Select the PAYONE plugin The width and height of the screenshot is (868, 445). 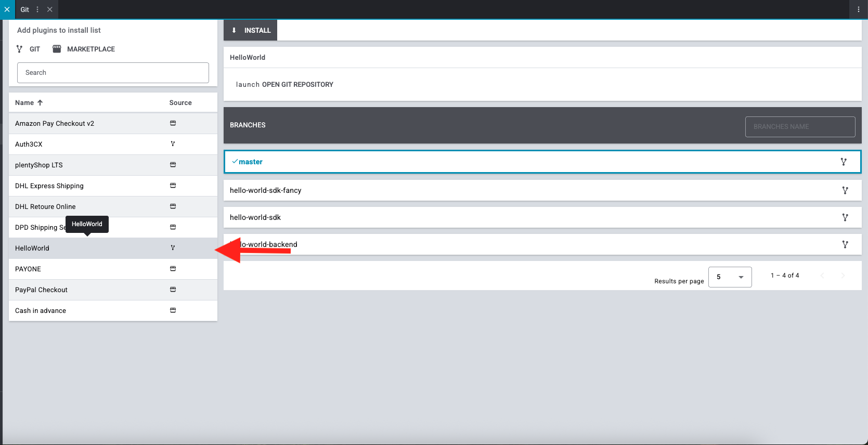113,269
